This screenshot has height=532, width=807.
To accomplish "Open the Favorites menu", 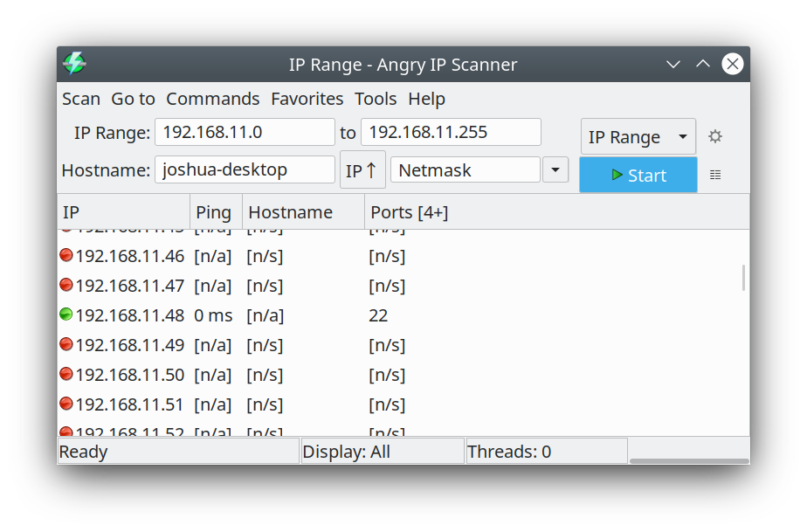I will pos(307,99).
